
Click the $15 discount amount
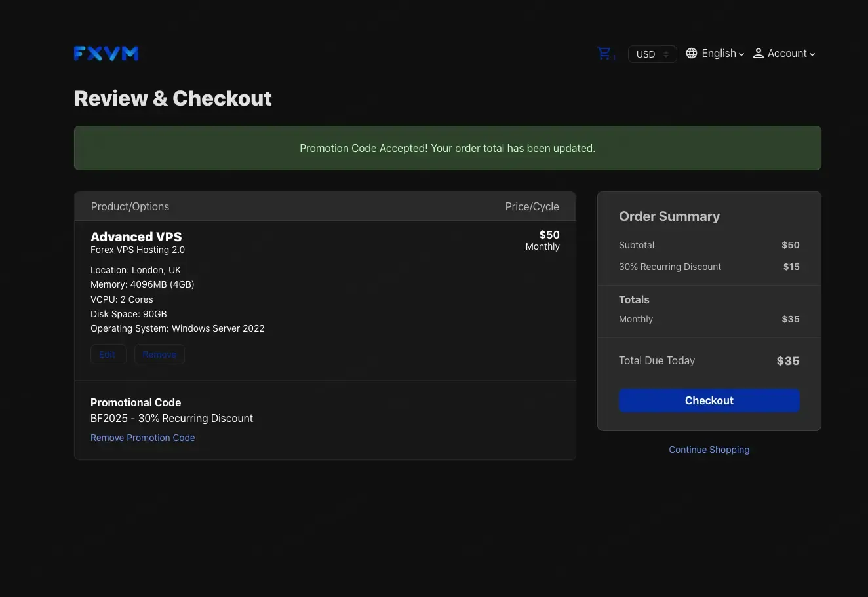(791, 267)
